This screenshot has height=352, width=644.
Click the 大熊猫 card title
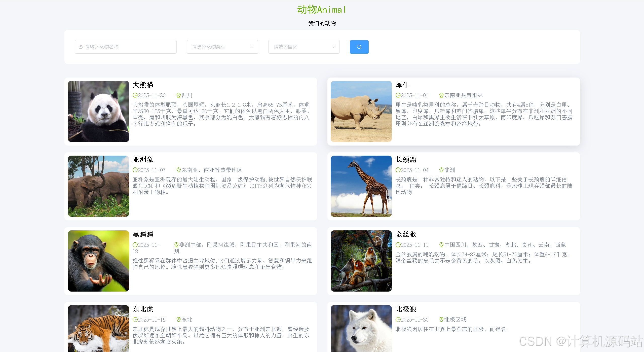click(143, 85)
